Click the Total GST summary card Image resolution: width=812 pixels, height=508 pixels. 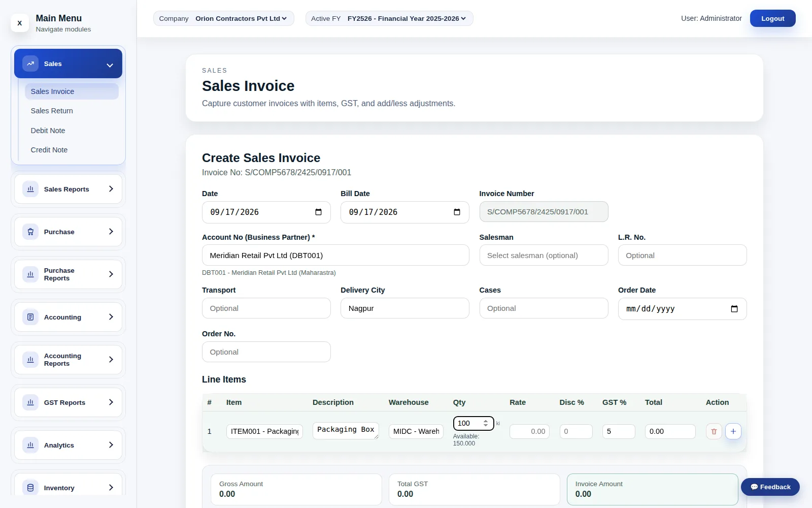click(x=474, y=489)
